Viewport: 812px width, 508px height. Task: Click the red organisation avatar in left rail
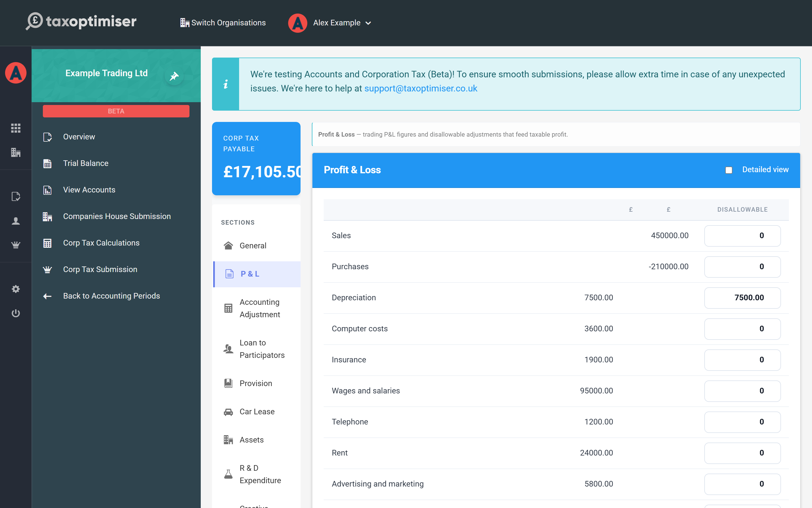coord(16,73)
